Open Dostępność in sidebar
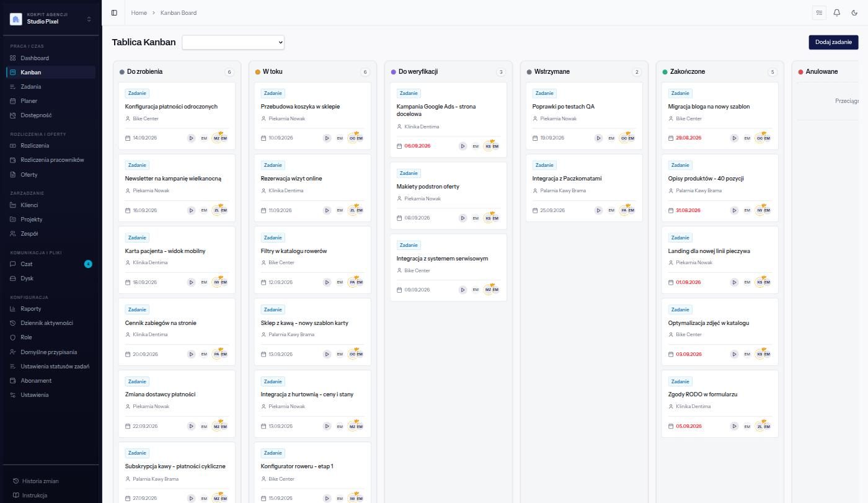Image resolution: width=868 pixels, height=503 pixels. pyautogui.click(x=51, y=115)
